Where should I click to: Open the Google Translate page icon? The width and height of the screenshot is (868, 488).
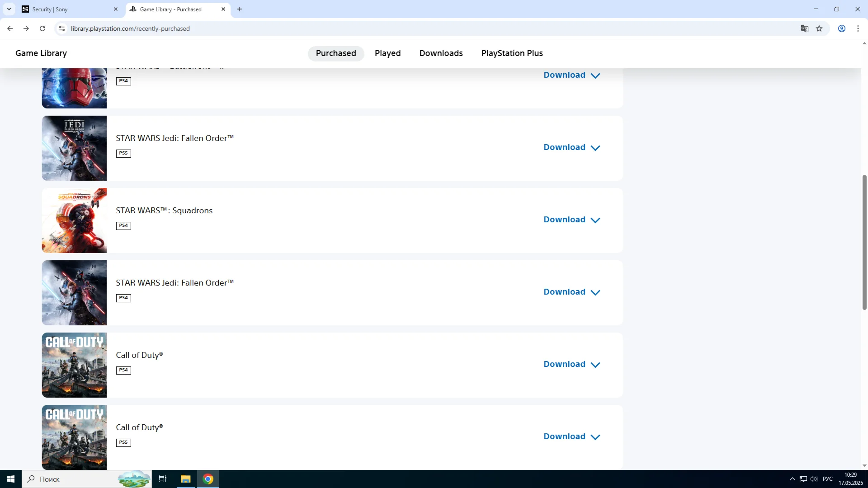coord(804,28)
